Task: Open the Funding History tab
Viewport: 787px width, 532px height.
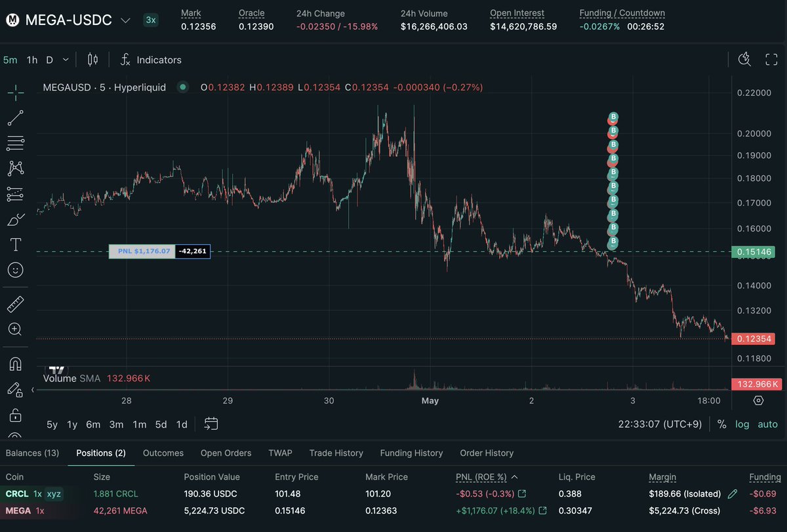Action: point(412,453)
